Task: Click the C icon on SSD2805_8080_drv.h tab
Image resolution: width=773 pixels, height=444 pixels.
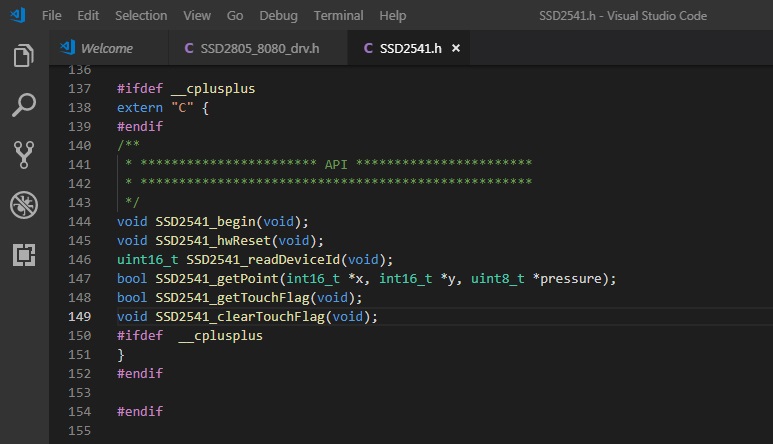Action: click(x=190, y=48)
